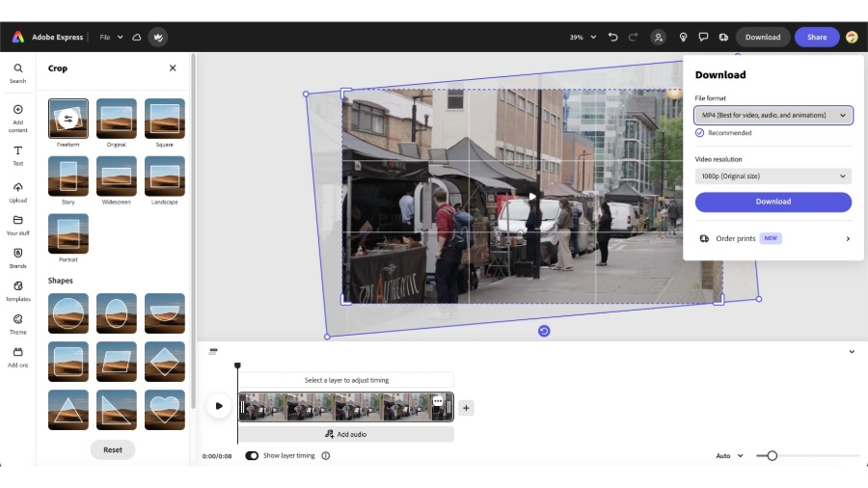This screenshot has width=868, height=488.
Task: Open the Video resolution dropdown
Action: 773,176
